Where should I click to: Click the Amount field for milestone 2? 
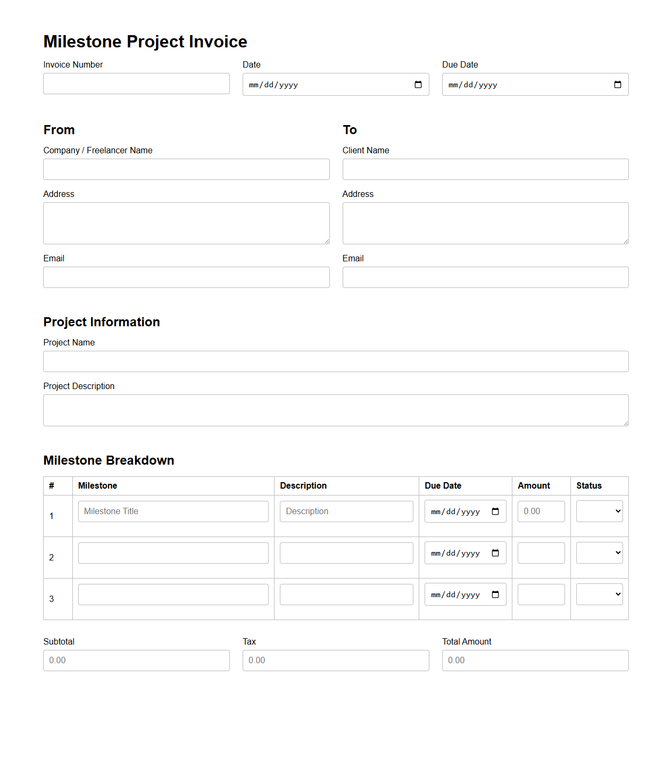pyautogui.click(x=541, y=552)
